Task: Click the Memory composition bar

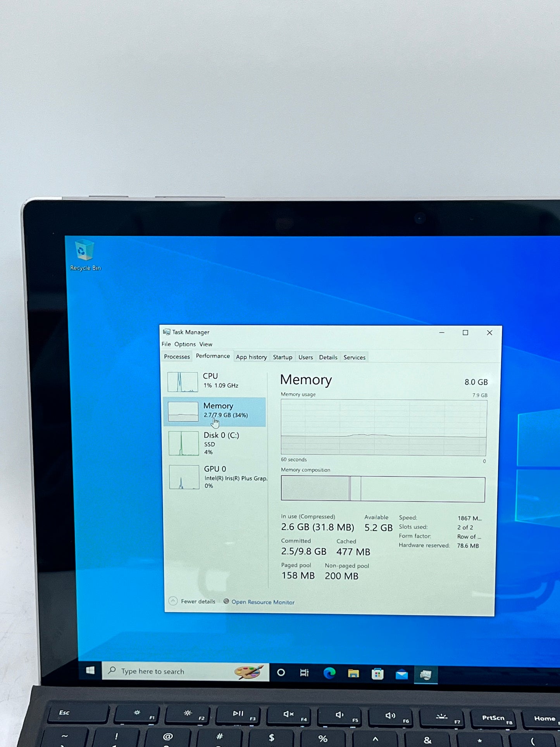Action: point(383,489)
